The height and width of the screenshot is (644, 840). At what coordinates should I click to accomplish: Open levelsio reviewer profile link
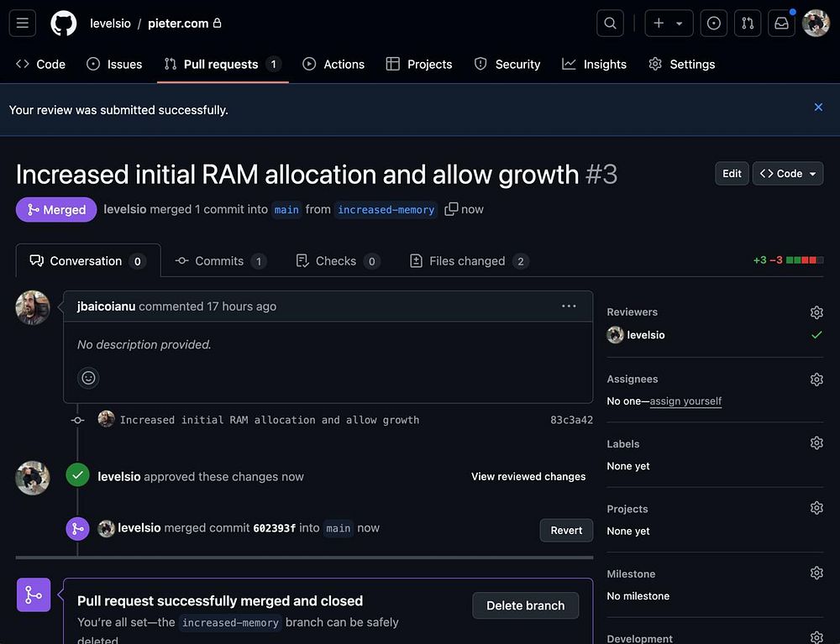tap(645, 335)
